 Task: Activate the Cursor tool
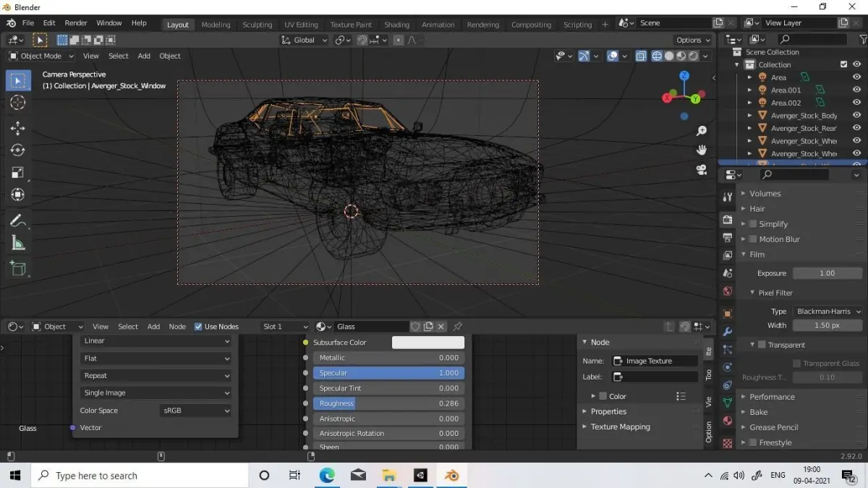(18, 103)
